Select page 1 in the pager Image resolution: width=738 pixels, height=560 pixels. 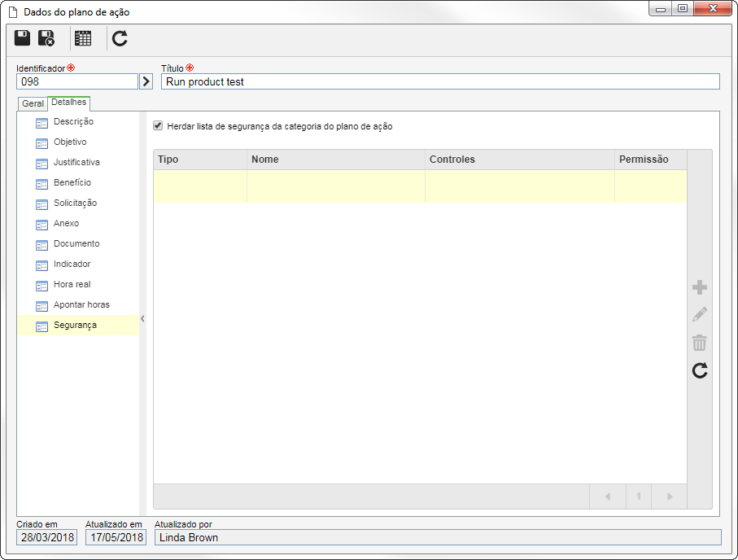click(x=639, y=497)
